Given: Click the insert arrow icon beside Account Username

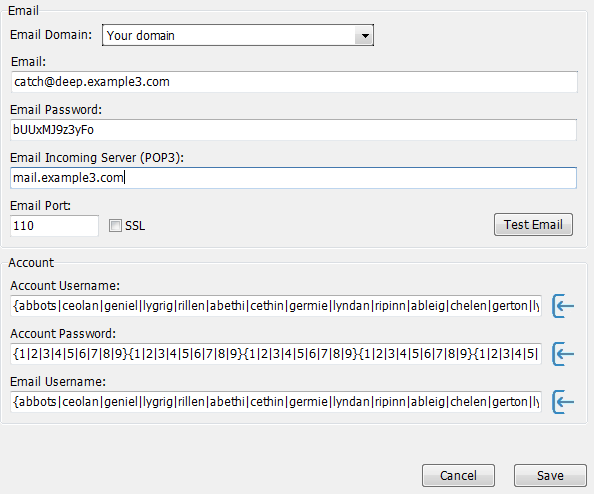Looking at the screenshot, I should [563, 306].
